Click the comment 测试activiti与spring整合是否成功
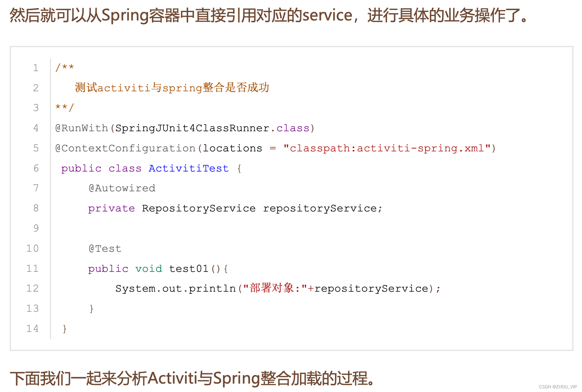Viewport: 582px width, 392px height. pos(171,87)
